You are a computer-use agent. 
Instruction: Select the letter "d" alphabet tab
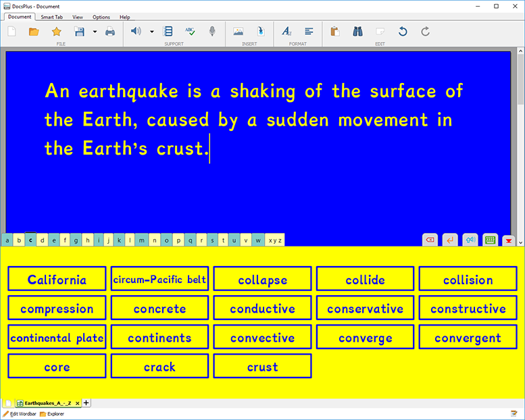(42, 240)
